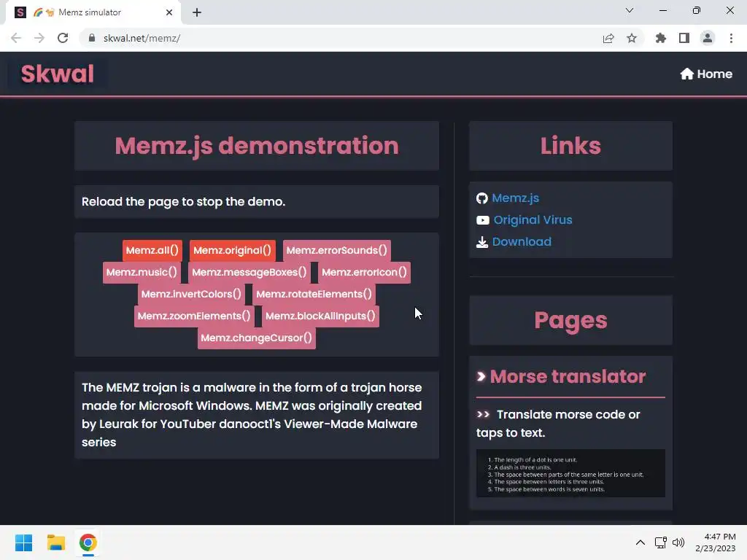Trigger Memz.rotateElements()
The width and height of the screenshot is (747, 560).
[314, 295]
